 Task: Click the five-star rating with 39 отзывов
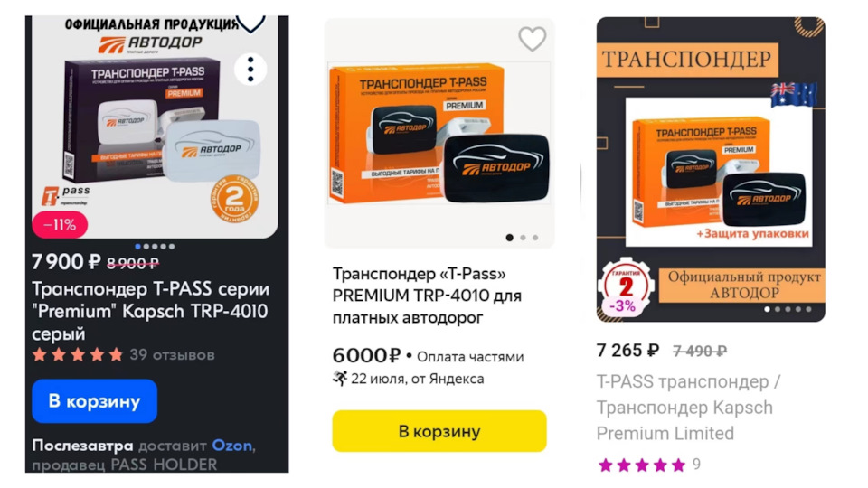[123, 354]
